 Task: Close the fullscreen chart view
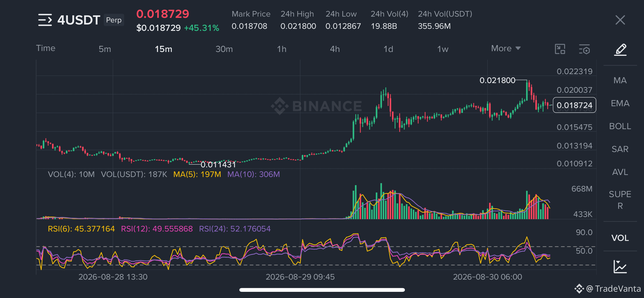(620, 20)
